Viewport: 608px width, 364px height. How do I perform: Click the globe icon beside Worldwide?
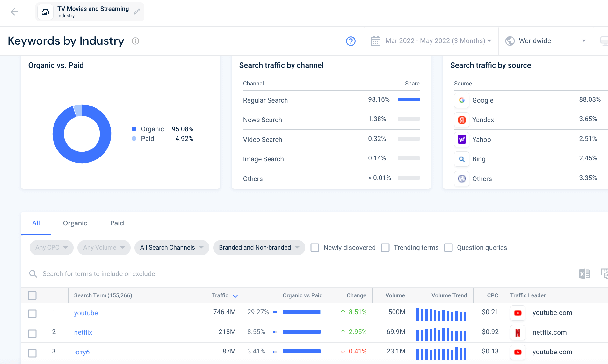[x=510, y=41]
